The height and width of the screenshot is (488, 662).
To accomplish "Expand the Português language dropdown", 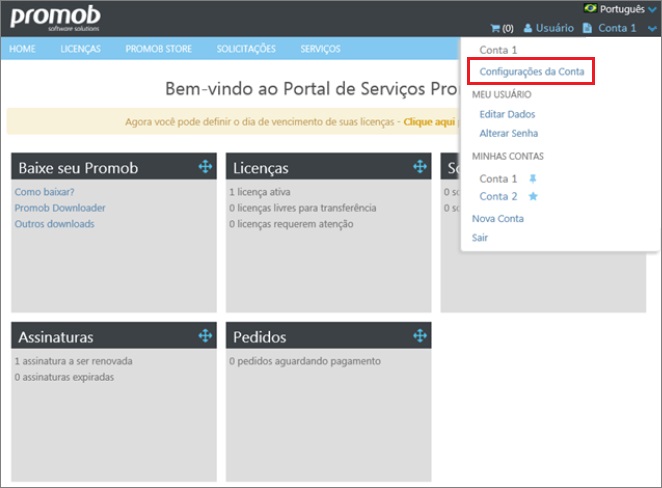I will pos(652,9).
